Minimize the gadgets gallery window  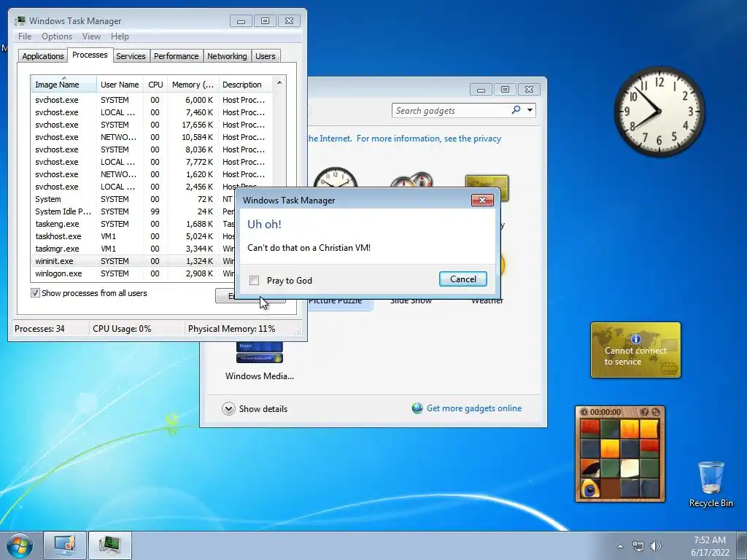click(481, 89)
